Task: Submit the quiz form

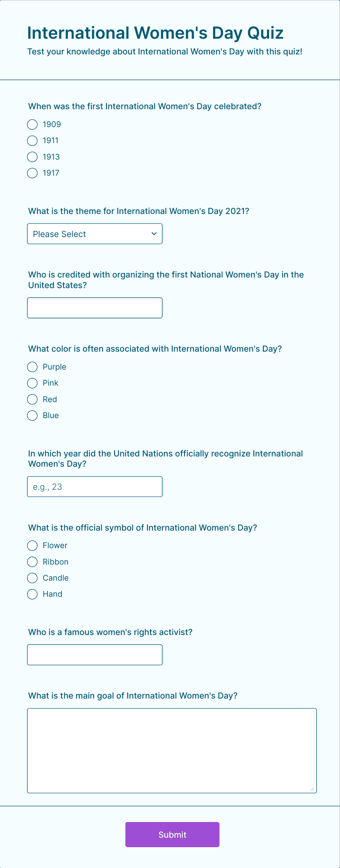Action: (172, 834)
